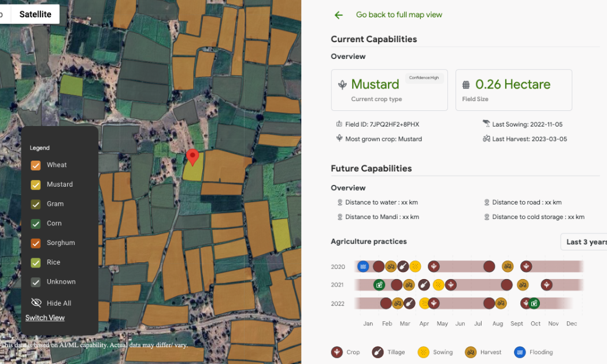Image resolution: width=607 pixels, height=364 pixels.
Task: Toggle the Corn legend checkbox
Action: tap(36, 224)
